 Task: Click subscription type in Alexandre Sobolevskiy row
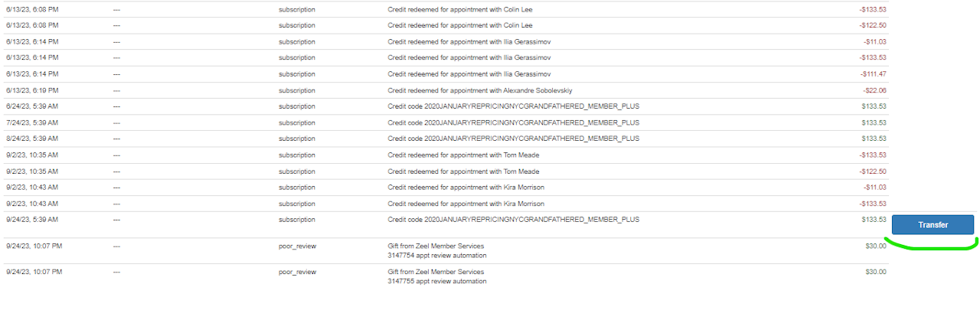coord(296,90)
